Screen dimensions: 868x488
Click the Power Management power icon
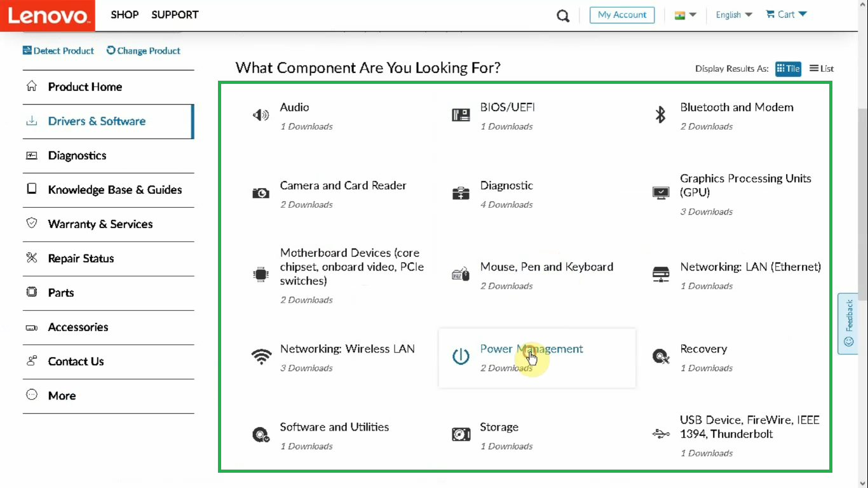(461, 356)
